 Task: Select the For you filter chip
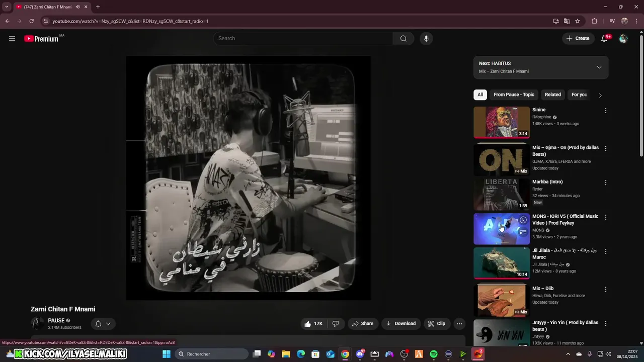(579, 95)
